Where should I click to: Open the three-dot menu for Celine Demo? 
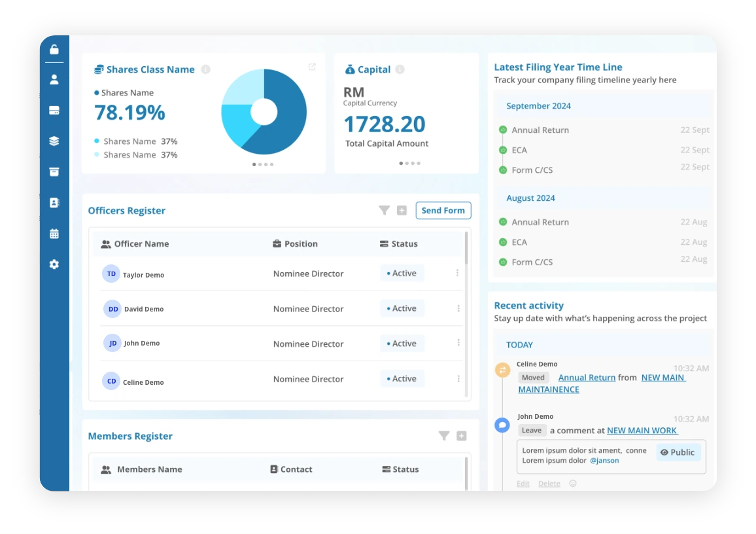click(x=457, y=378)
